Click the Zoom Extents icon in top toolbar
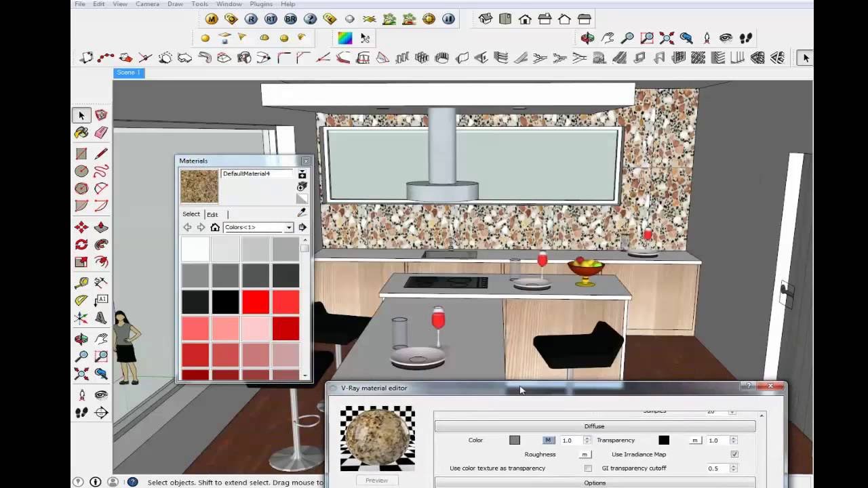 pyautogui.click(x=667, y=38)
